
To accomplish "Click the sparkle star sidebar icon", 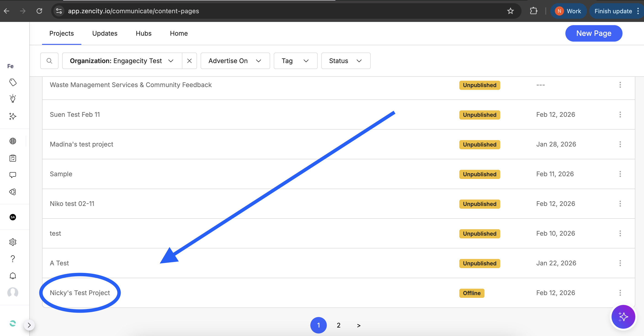I will click(x=13, y=116).
